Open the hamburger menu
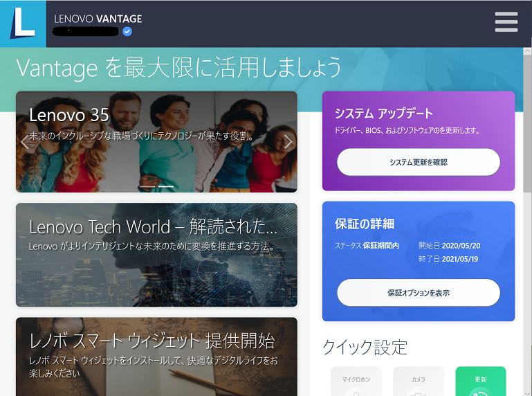The height and width of the screenshot is (396, 532). pyautogui.click(x=506, y=22)
